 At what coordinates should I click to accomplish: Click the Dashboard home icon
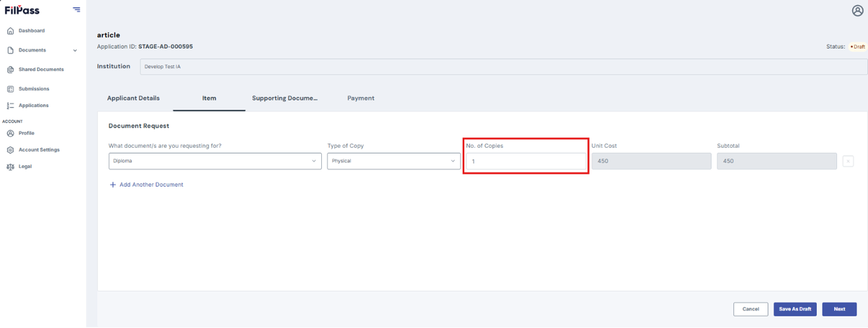point(10,30)
